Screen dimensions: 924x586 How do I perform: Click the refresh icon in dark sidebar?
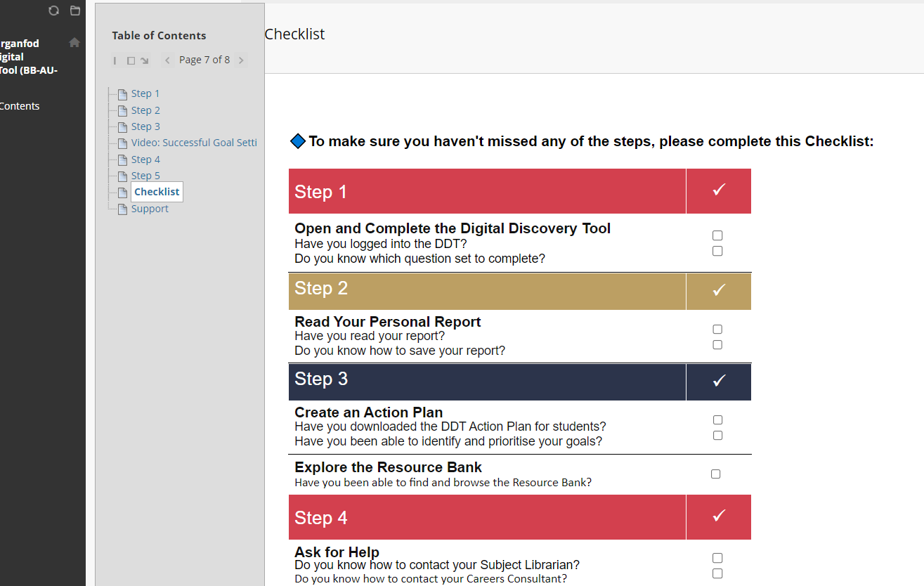53,11
